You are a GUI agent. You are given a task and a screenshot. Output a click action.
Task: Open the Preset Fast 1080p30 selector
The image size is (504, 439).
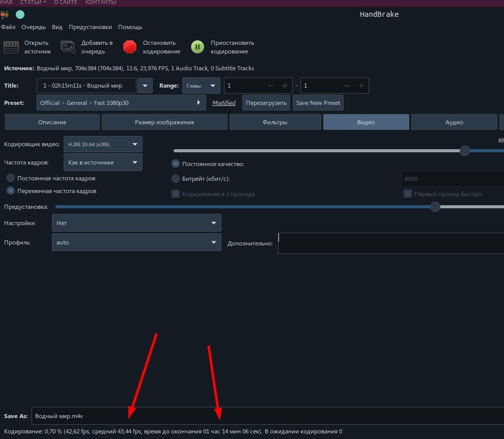[x=121, y=103]
